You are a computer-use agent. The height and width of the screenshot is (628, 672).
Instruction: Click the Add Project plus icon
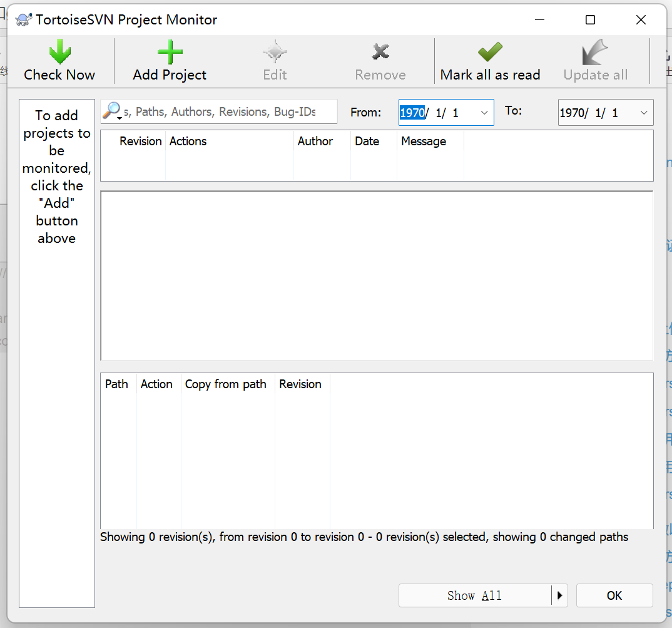click(x=170, y=52)
